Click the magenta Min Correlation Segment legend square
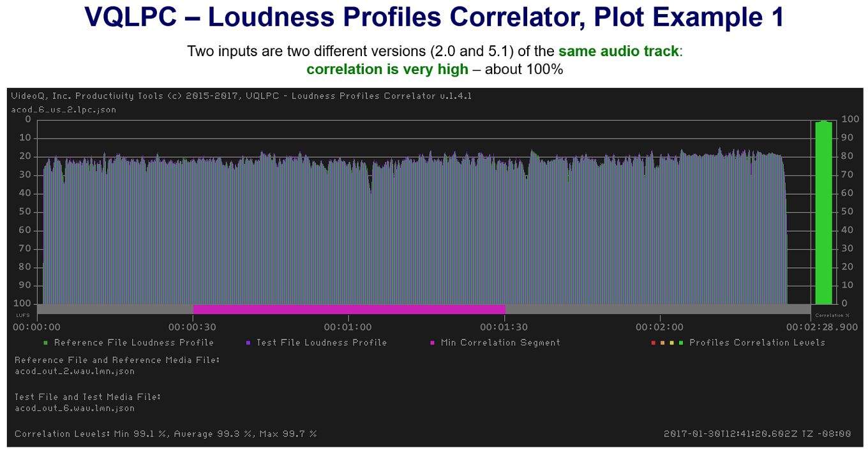 (x=433, y=343)
